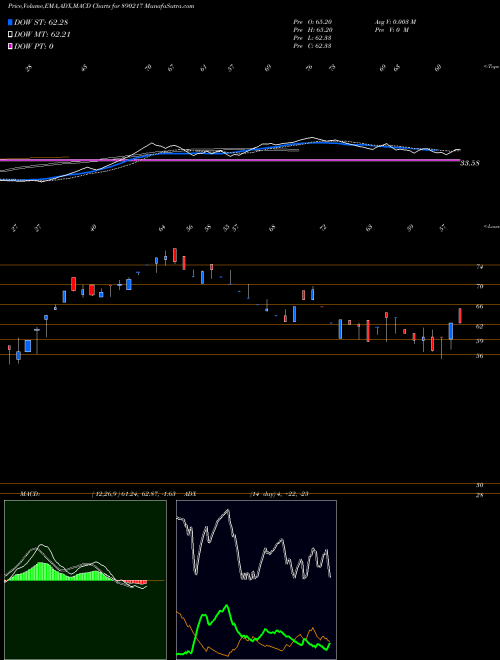Click the 'Pre H: 63.20' value
500x660 pixels.
tap(313, 30)
